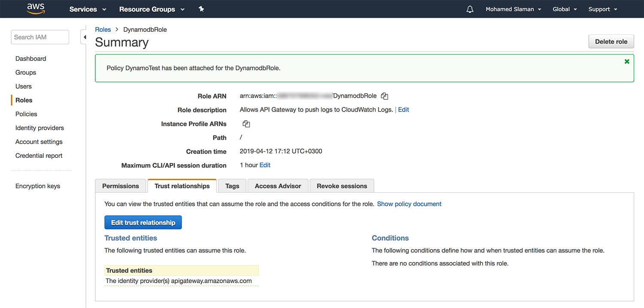The width and height of the screenshot is (644, 308).
Task: Copy the Role ARN with copy icon
Action: [385, 96]
